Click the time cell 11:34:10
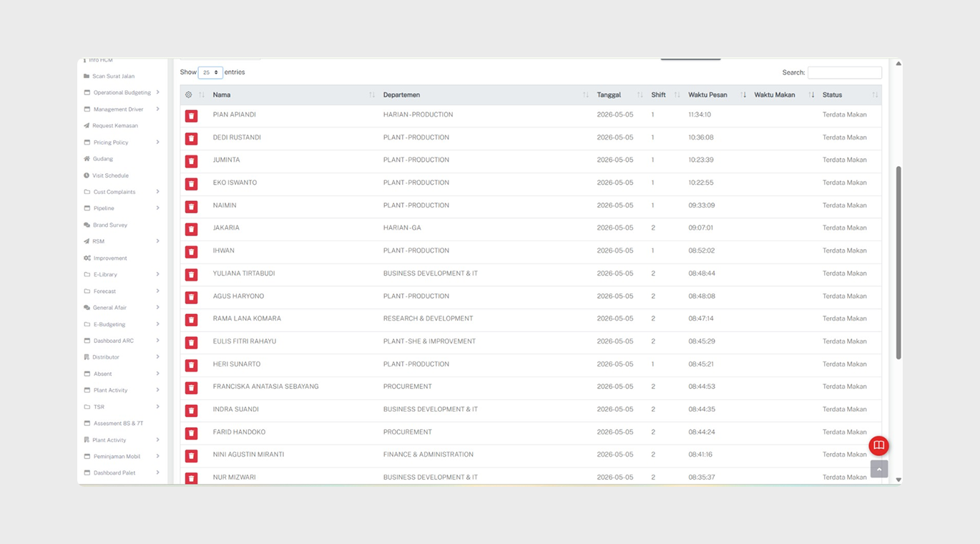 pyautogui.click(x=700, y=115)
